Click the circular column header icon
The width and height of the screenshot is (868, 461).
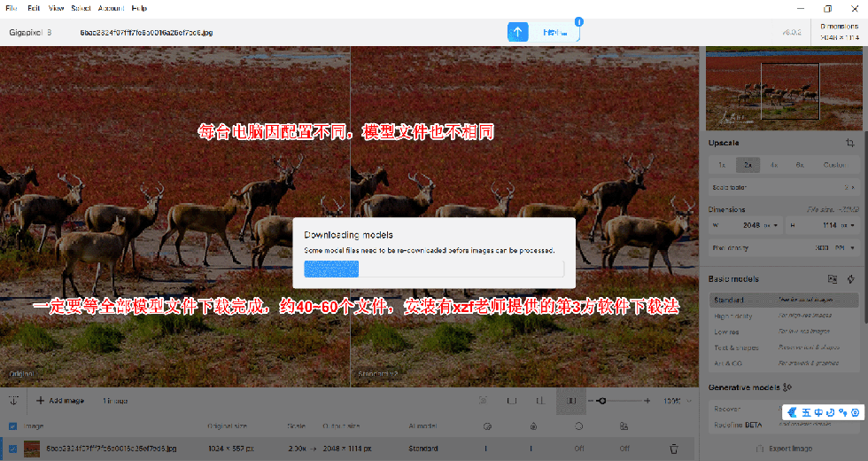coord(578,426)
